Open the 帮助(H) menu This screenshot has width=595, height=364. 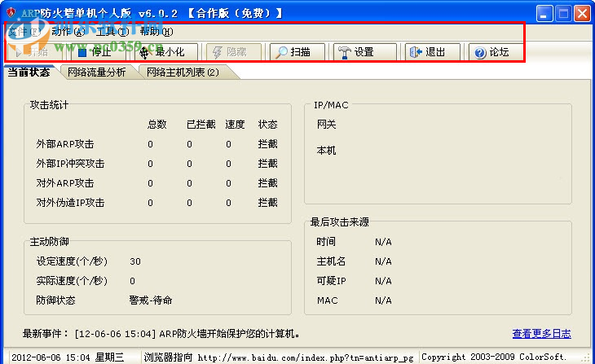[156, 32]
